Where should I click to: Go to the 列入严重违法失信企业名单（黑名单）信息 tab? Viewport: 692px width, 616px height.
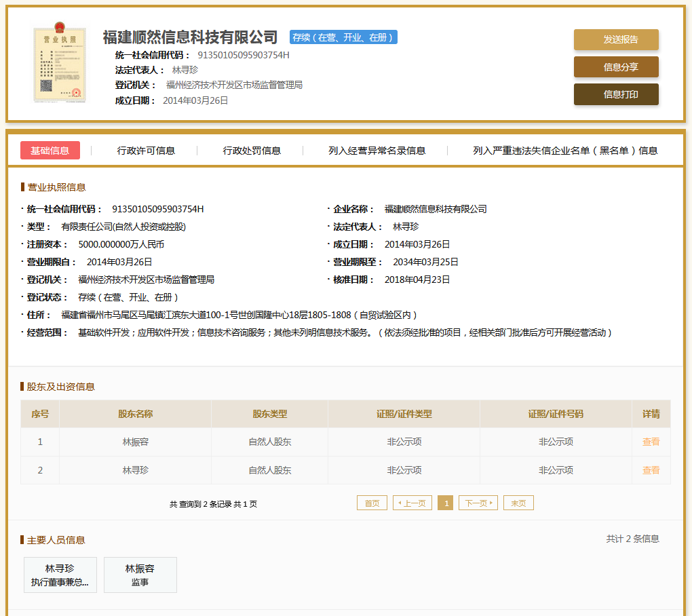pyautogui.click(x=565, y=151)
